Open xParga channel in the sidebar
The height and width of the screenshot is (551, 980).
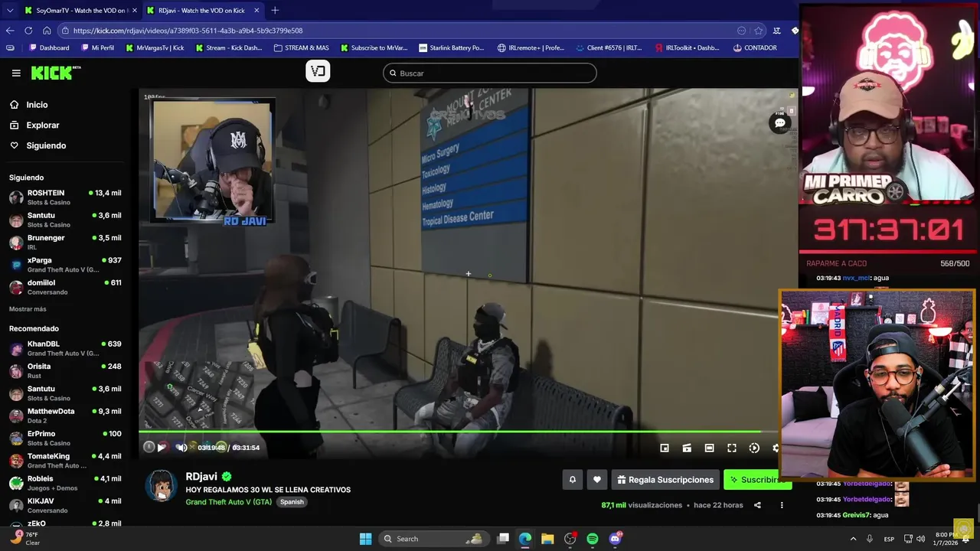[x=65, y=265]
